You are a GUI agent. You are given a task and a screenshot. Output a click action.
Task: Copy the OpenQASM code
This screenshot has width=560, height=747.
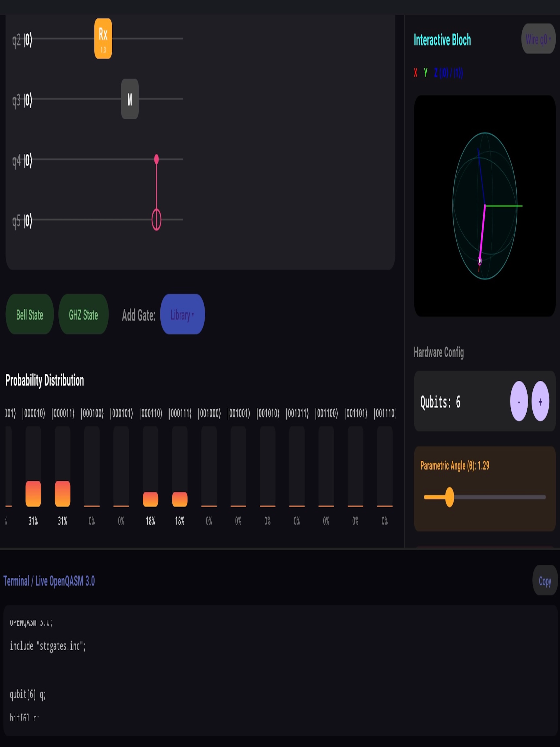tap(545, 581)
